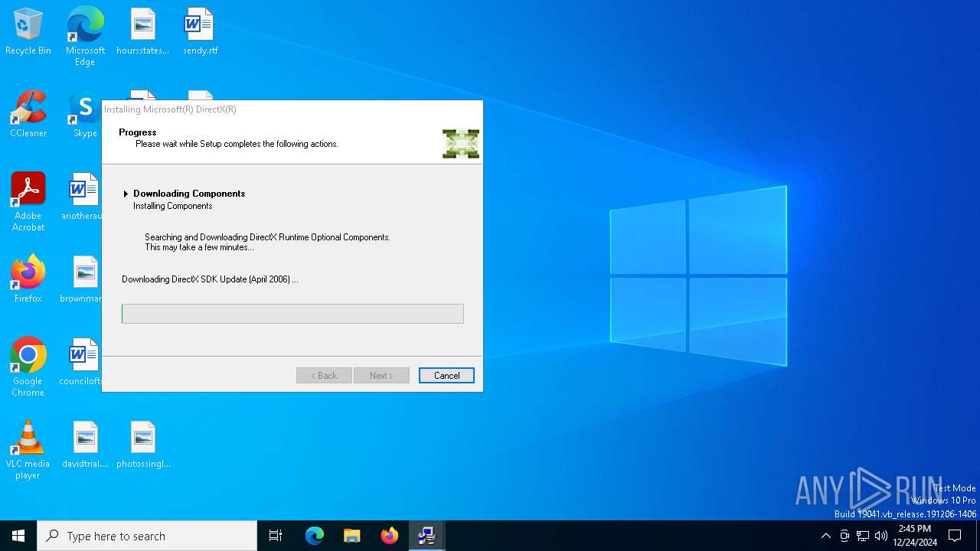The image size is (980, 551).
Task: Open Adobe Acrobat desktop shortcut
Action: 28,202
